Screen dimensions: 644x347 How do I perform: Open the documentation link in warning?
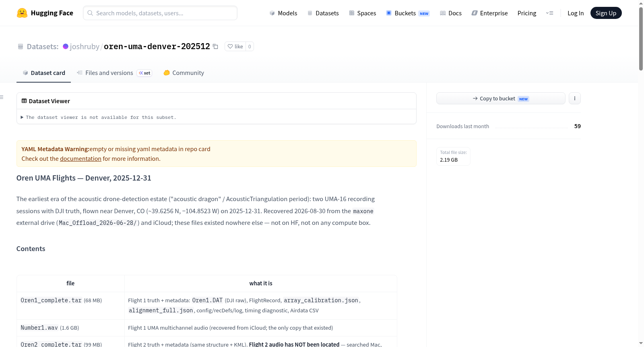pyautogui.click(x=80, y=159)
